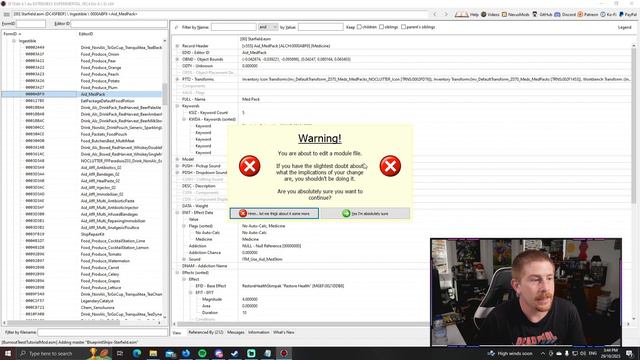The image size is (640, 360).
Task: Select the Chem_XenoAurora record
Action: [97, 308]
